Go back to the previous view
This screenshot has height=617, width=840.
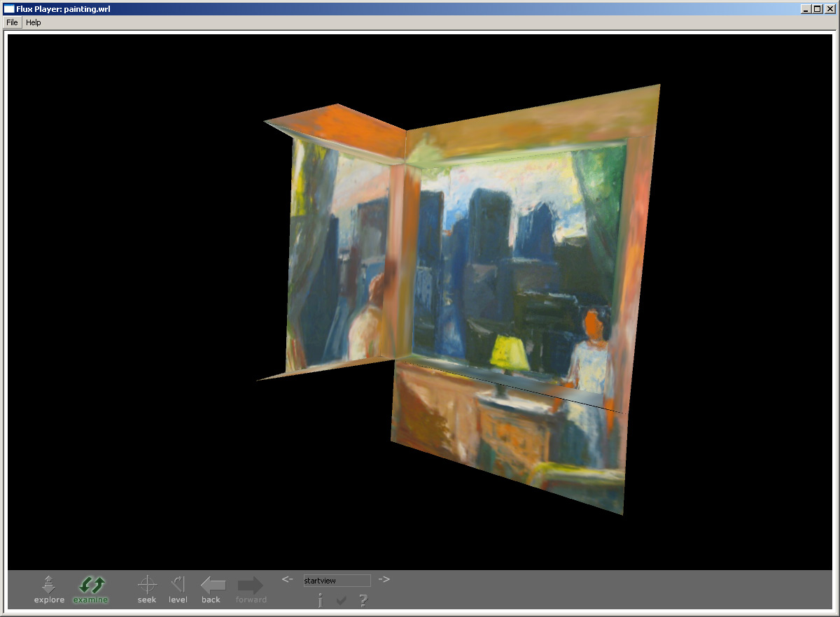[212, 589]
